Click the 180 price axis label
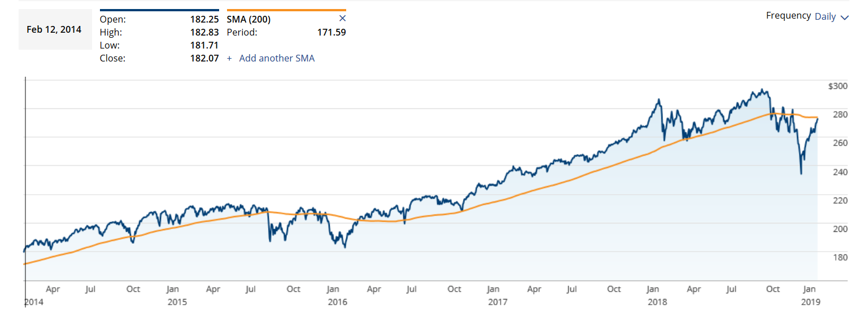 [840, 257]
